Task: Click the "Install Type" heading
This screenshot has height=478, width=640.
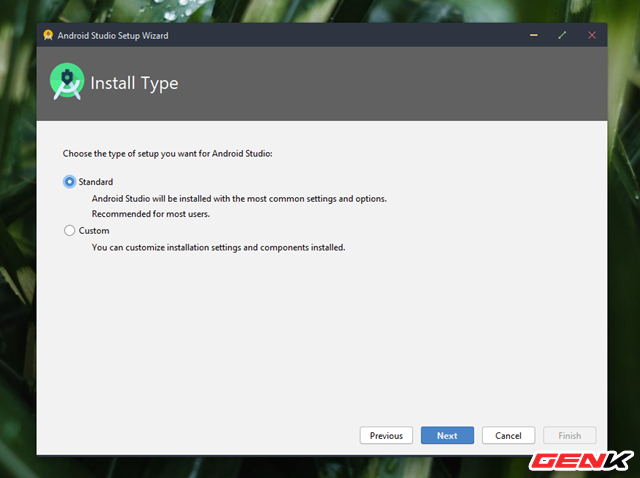Action: [x=134, y=83]
